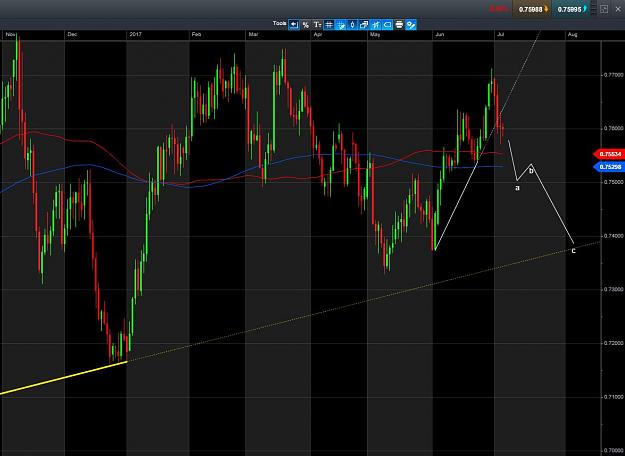The height and width of the screenshot is (456, 625).
Task: Choose the candlestick chart type icon
Action: (352, 25)
